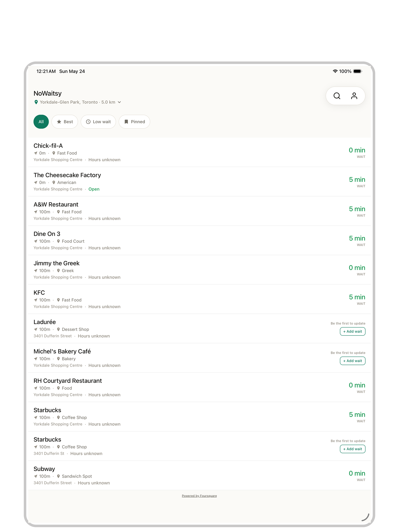
Task: Expand the location radius chevron
Action: click(x=119, y=102)
